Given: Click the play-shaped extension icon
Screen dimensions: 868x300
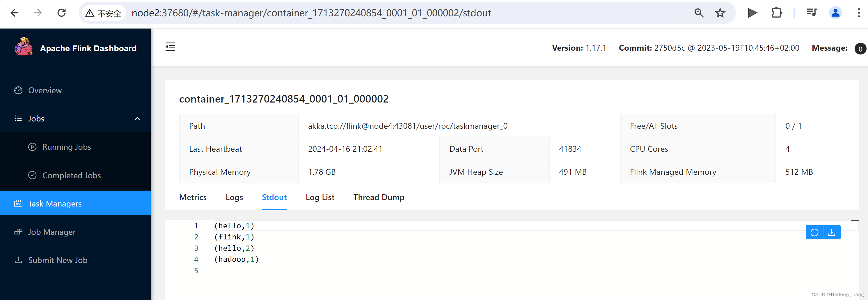Looking at the screenshot, I should [x=752, y=13].
